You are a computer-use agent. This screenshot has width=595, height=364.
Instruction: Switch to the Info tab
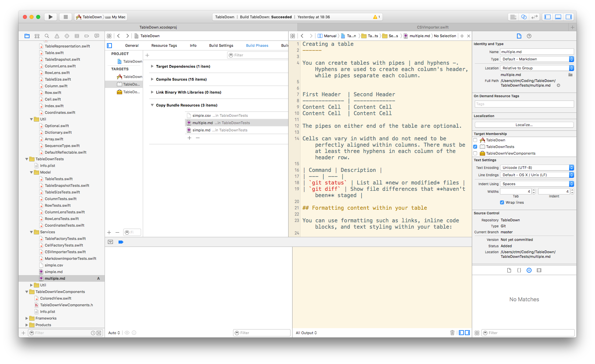pyautogui.click(x=193, y=45)
